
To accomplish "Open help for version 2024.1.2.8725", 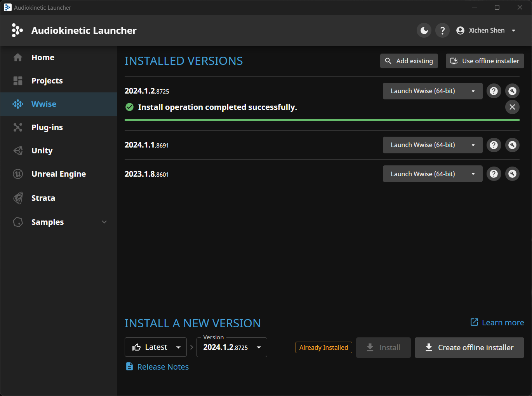I will click(x=494, y=91).
